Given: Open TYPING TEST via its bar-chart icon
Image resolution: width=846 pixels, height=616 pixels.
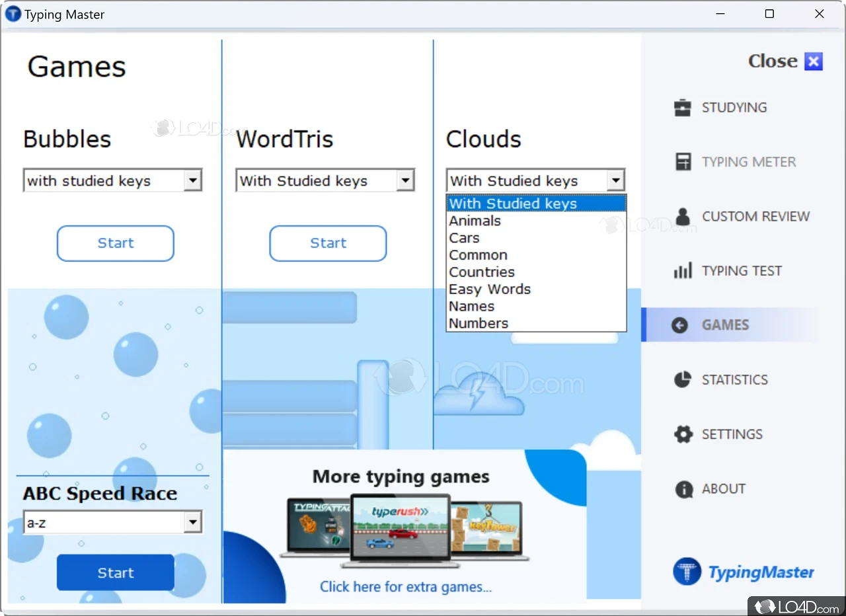Looking at the screenshot, I should (x=681, y=270).
